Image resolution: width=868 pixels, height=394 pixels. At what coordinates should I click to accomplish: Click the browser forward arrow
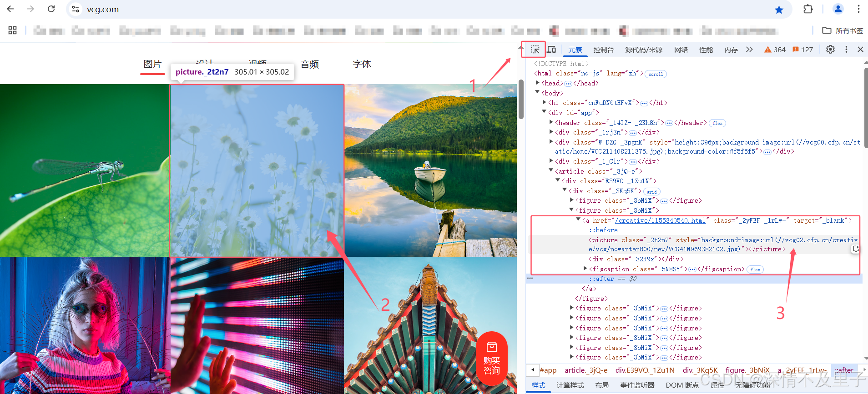pyautogui.click(x=30, y=9)
